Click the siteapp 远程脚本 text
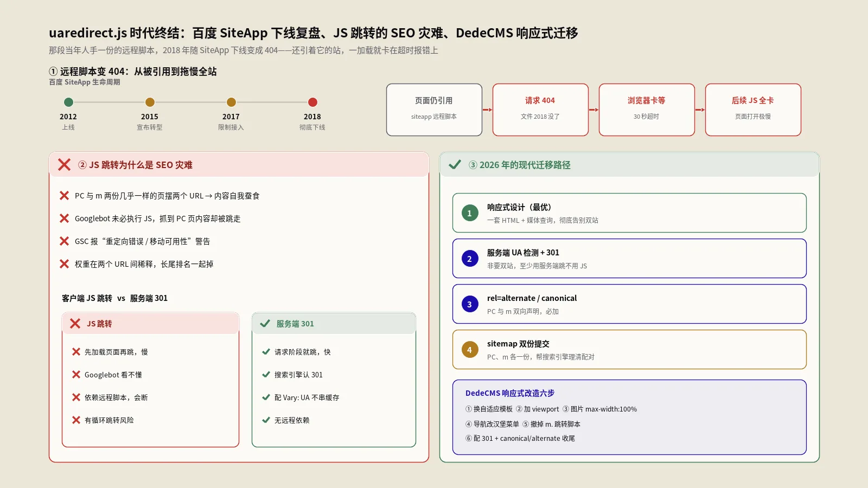Viewport: 868px width, 488px height. 434,117
